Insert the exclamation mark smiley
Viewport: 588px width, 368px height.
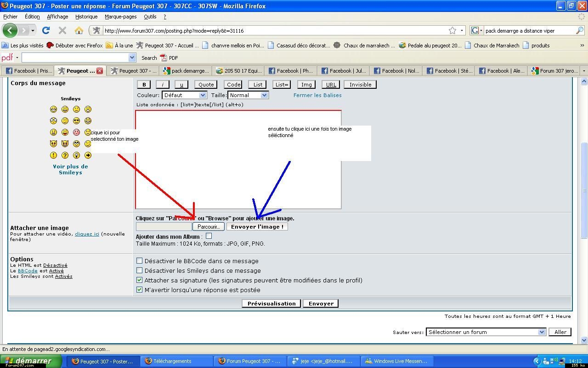point(54,155)
